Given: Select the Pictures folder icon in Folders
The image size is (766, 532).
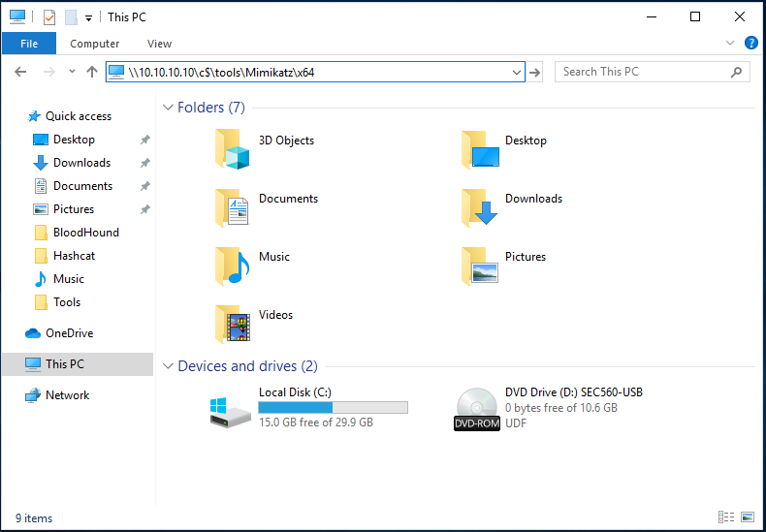Looking at the screenshot, I should coord(480,266).
